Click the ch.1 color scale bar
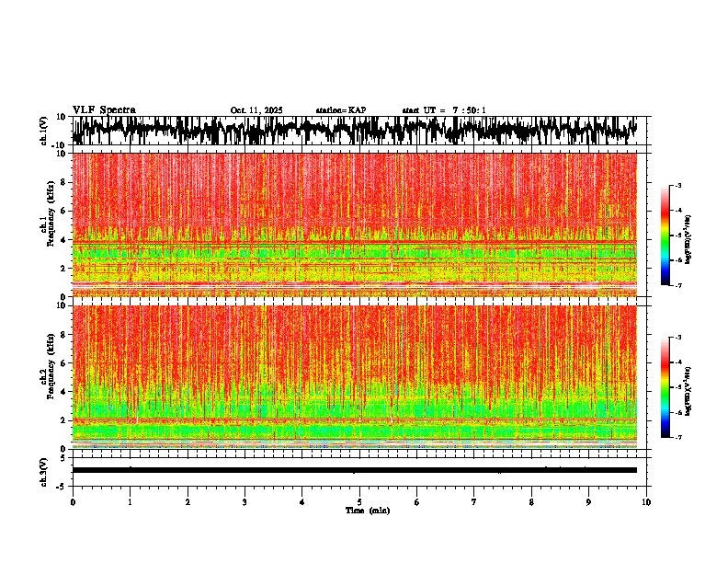The height and width of the screenshot is (563, 728). 665,236
